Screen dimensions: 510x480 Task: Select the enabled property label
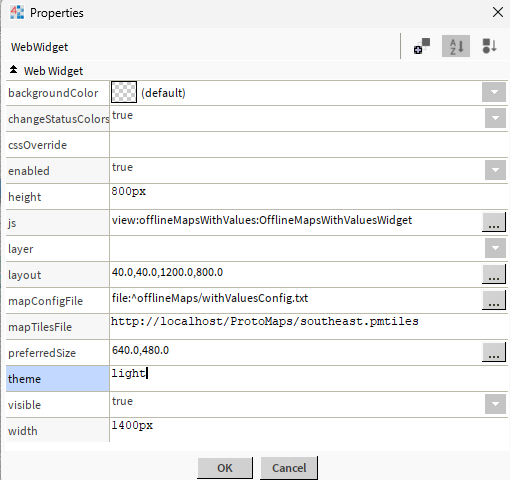click(29, 171)
